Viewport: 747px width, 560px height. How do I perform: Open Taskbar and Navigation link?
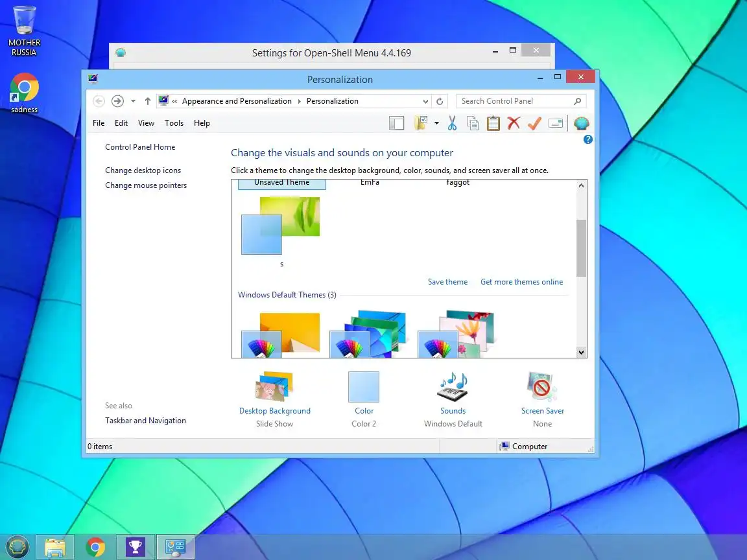pyautogui.click(x=145, y=421)
